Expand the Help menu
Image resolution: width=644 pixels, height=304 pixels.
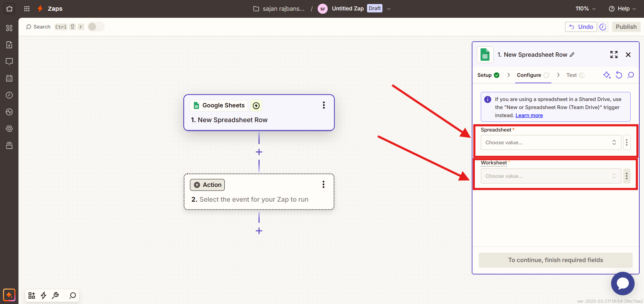622,9
